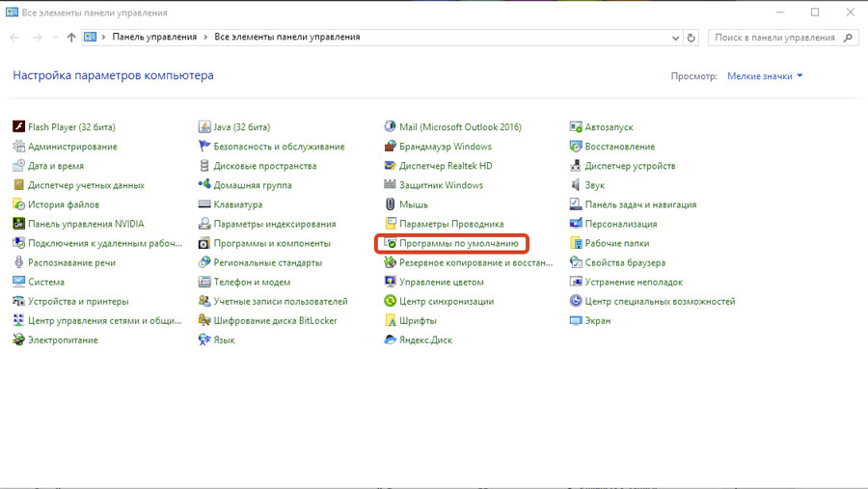
Task: Open the Панель задач и навигация link
Action: click(x=640, y=204)
